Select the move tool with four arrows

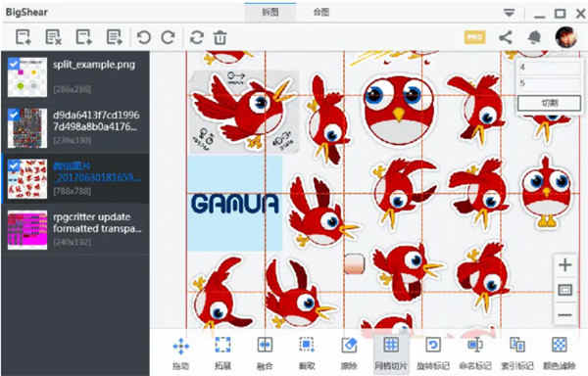[x=181, y=353]
